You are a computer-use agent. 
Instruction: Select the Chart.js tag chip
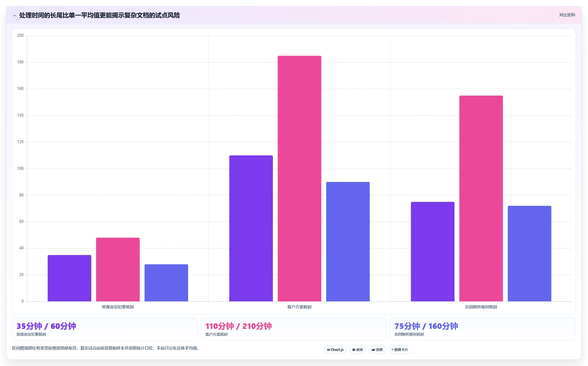pos(335,350)
